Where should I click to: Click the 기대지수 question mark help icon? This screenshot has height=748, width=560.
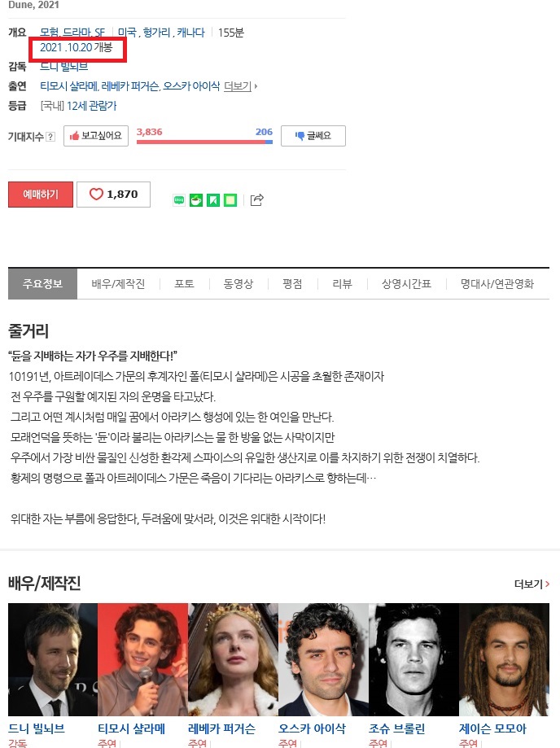point(50,137)
